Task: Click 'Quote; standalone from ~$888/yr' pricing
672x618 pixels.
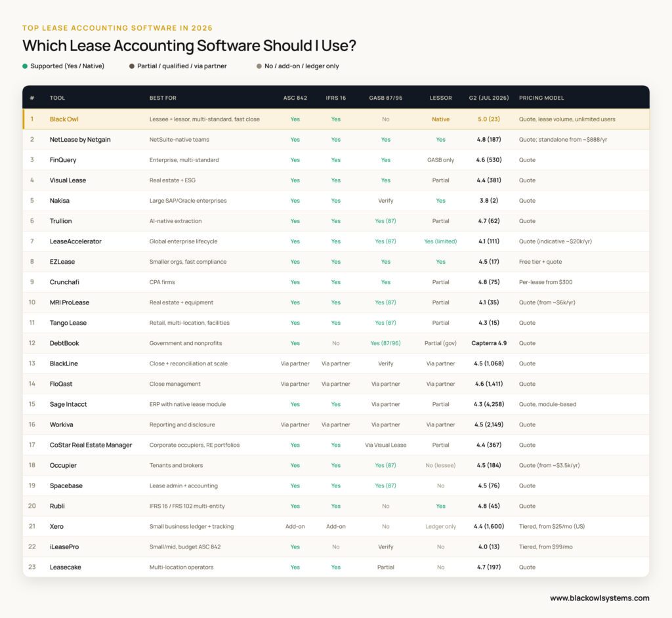Action: click(x=562, y=140)
